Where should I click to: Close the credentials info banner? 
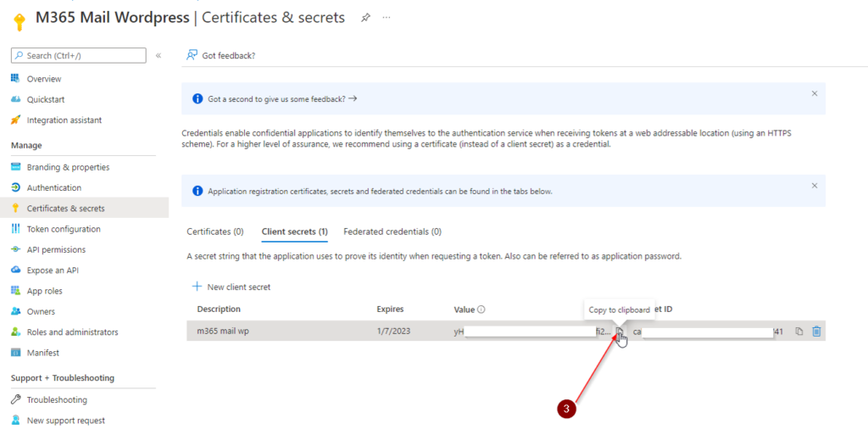tap(815, 185)
